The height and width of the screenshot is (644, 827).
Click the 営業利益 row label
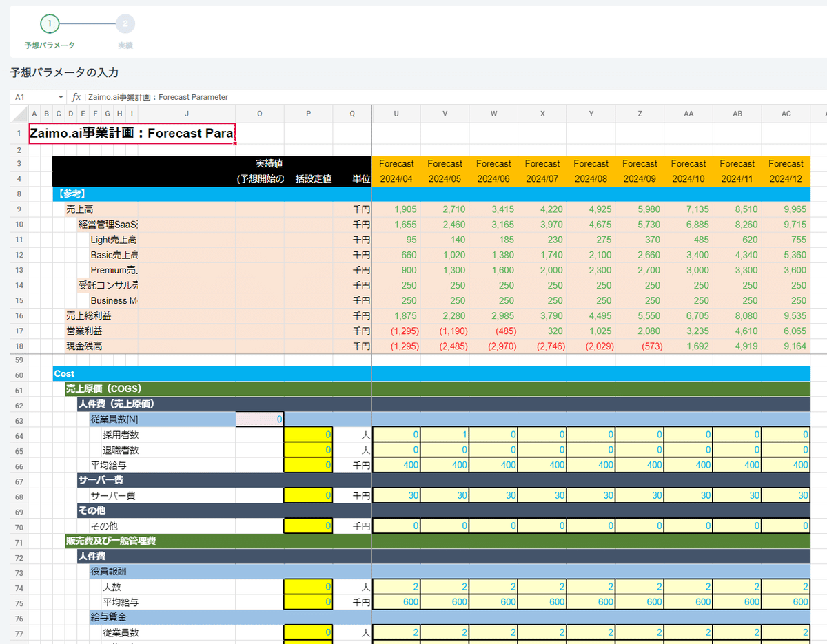click(x=84, y=331)
